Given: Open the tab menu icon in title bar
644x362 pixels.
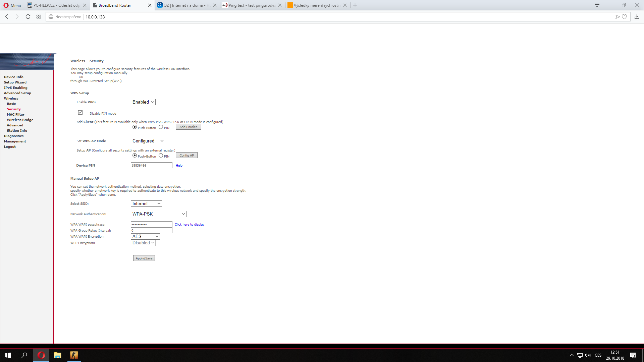Looking at the screenshot, I should (597, 5).
